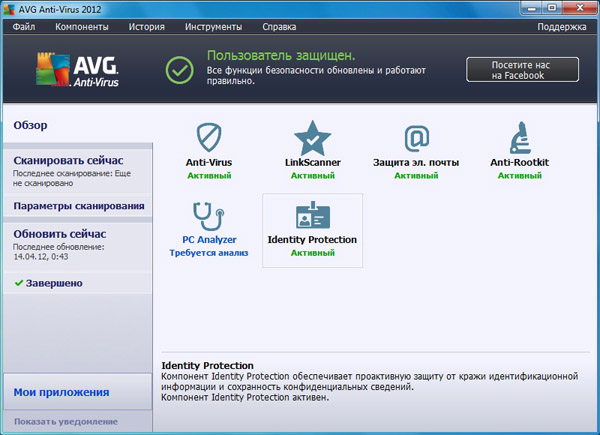Open the PC Analyzer stethoscope icon

[209, 215]
